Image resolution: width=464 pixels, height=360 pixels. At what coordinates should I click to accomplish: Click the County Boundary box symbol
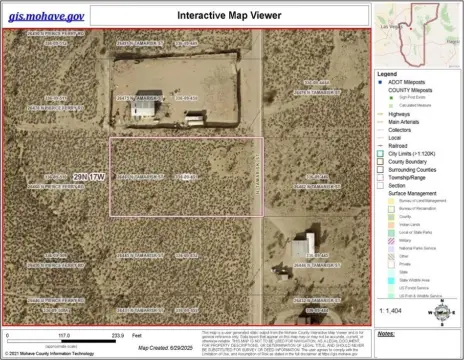380,162
